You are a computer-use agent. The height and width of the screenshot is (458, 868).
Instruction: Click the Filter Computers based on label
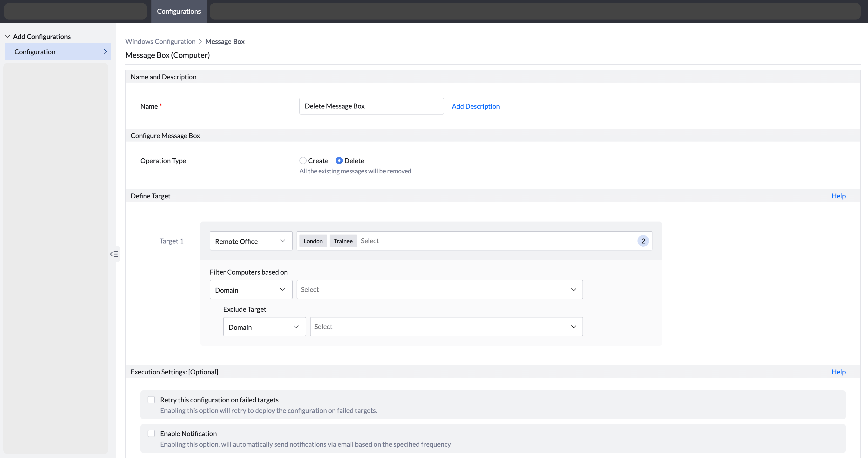[248, 272]
